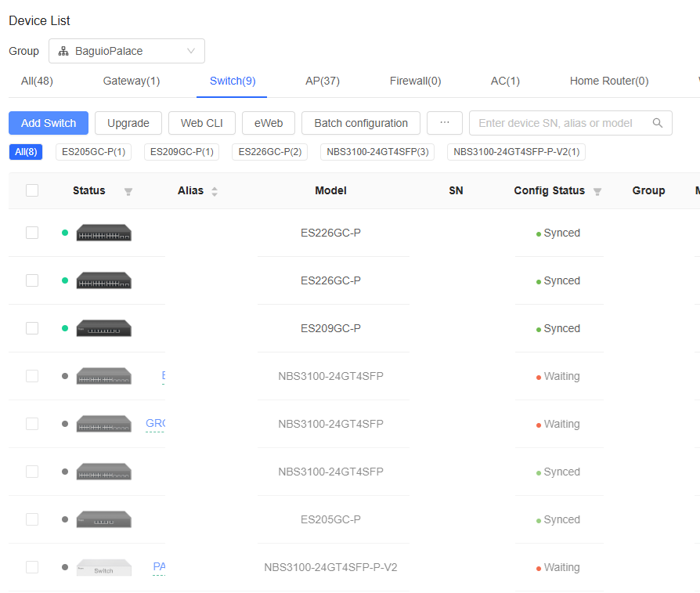Click the device search input field
700x593 pixels.
560,123
